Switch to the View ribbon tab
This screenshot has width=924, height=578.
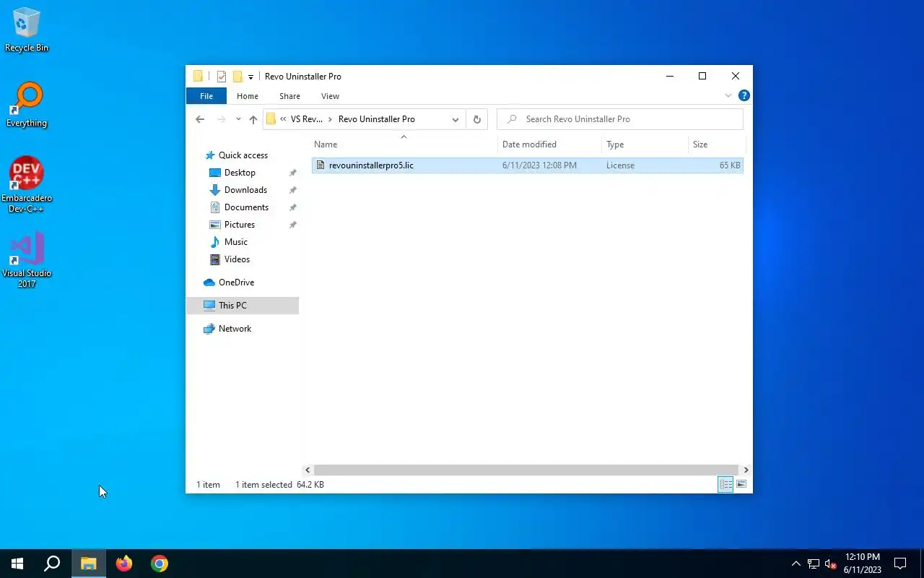point(330,96)
